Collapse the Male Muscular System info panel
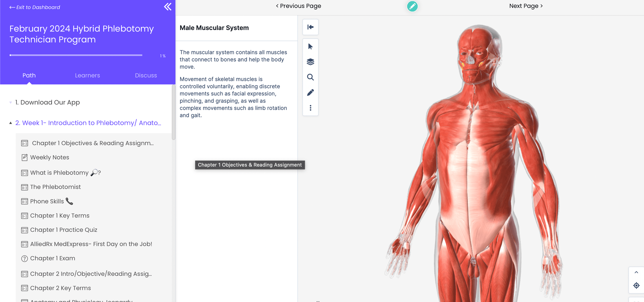644x302 pixels. coord(310,27)
